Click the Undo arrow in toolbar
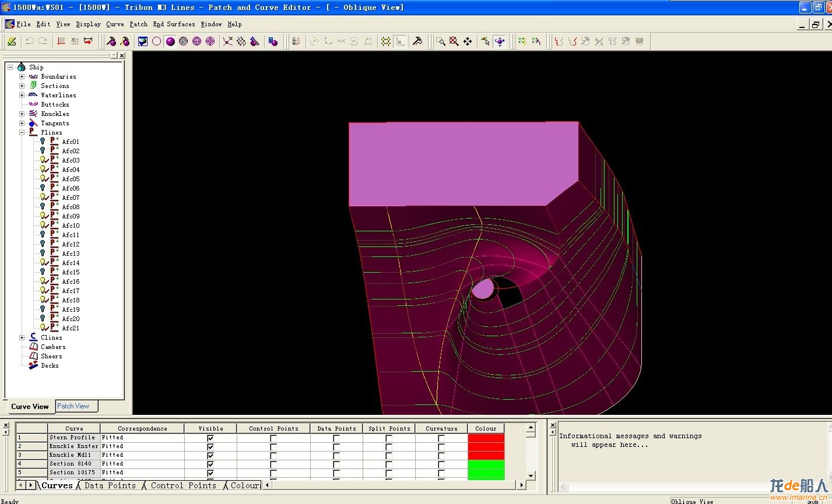The image size is (832, 504). pyautogui.click(x=29, y=41)
